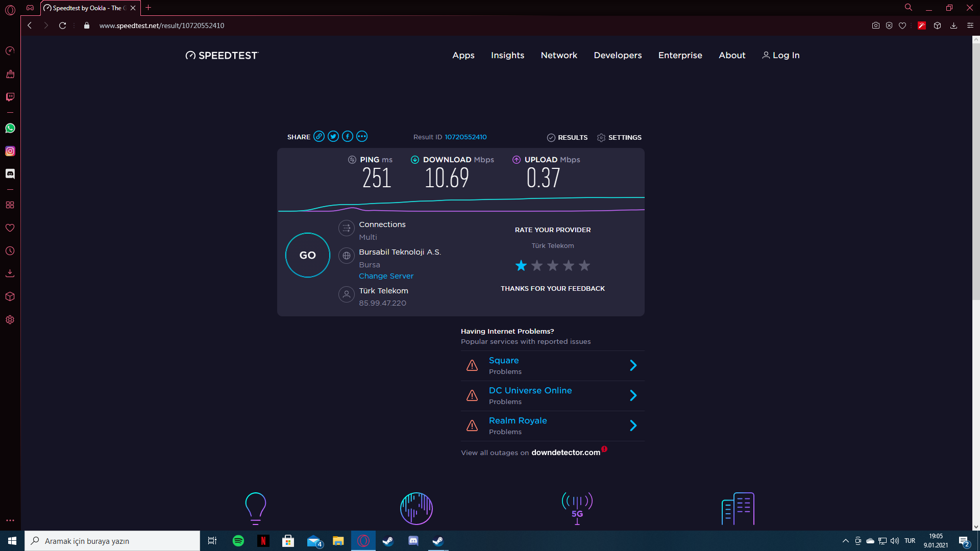Select the first rating star
This screenshot has height=551, width=980.
pyautogui.click(x=521, y=265)
